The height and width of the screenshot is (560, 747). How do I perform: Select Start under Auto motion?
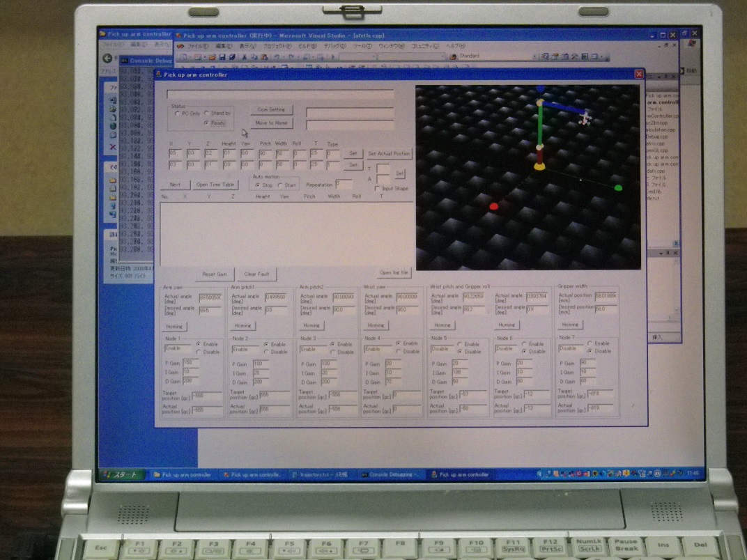[x=280, y=185]
